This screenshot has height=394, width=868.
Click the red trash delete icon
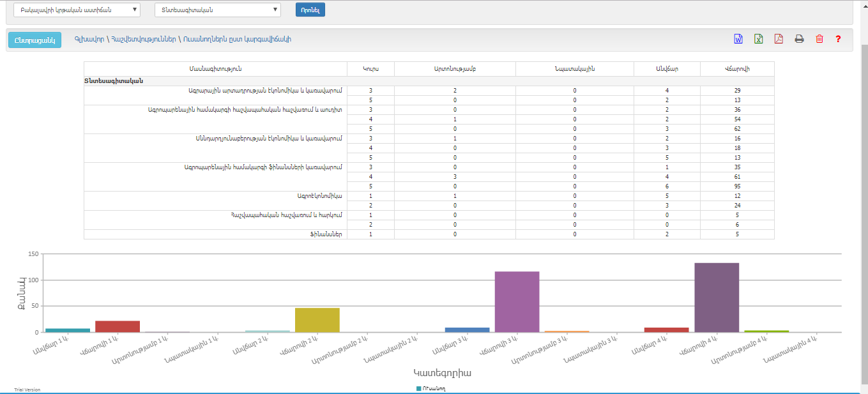click(819, 39)
